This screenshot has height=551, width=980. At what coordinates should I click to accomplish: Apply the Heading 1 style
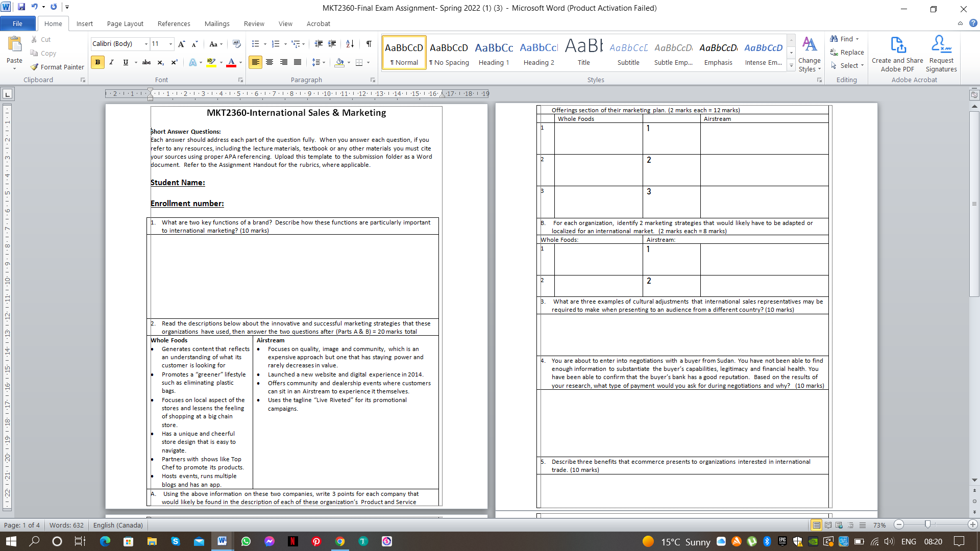point(494,53)
